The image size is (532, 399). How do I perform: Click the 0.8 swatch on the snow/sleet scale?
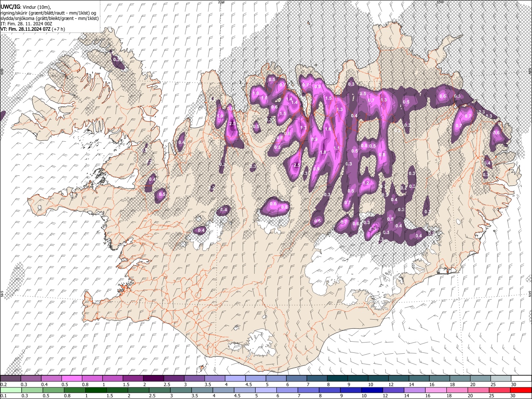(x=92, y=379)
